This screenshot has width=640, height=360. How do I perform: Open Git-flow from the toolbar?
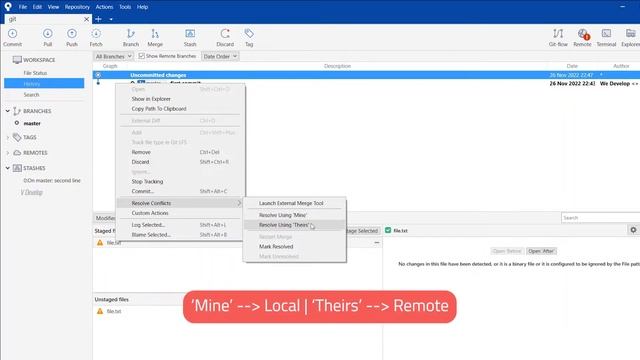tap(558, 37)
